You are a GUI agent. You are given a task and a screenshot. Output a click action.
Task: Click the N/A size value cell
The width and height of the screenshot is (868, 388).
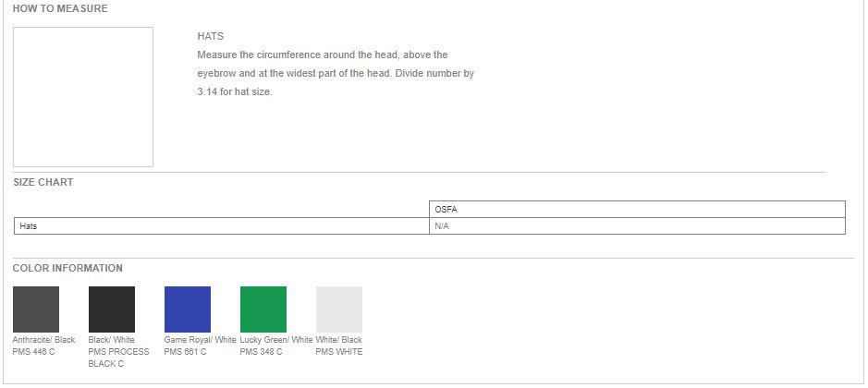tap(637, 225)
